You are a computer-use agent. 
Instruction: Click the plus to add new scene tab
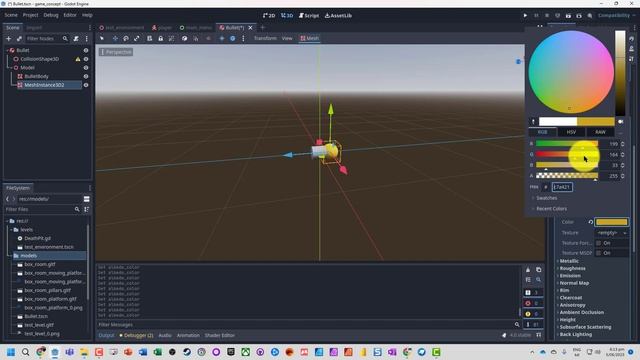[x=262, y=28]
